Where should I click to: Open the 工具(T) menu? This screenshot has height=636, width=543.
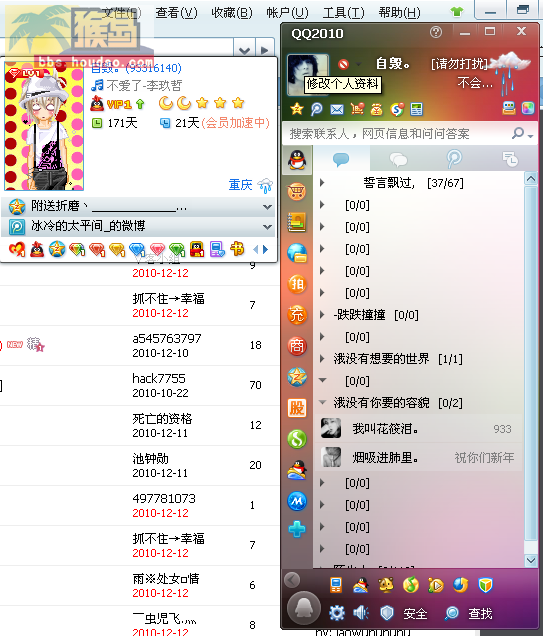[x=343, y=13]
